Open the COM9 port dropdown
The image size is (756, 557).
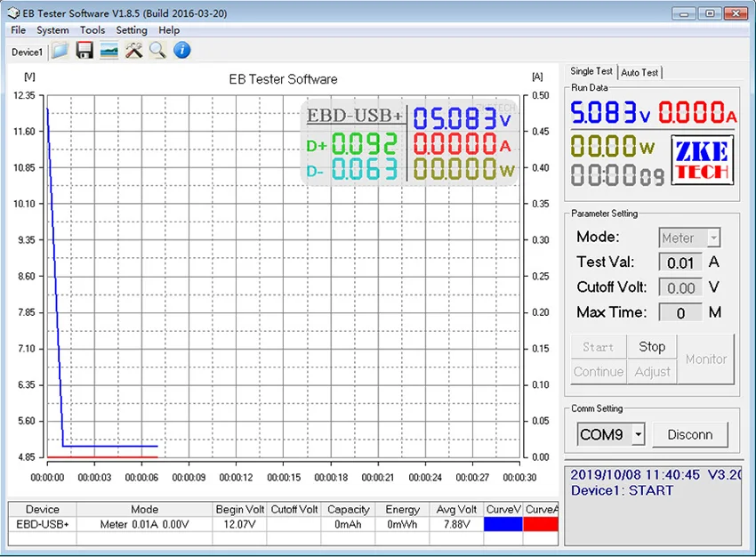(638, 435)
